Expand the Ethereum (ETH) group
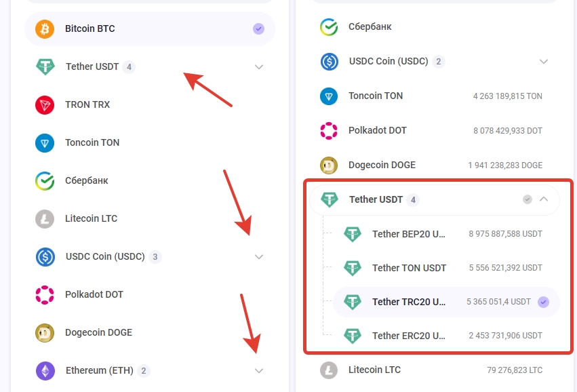The height and width of the screenshot is (392, 577). (258, 371)
